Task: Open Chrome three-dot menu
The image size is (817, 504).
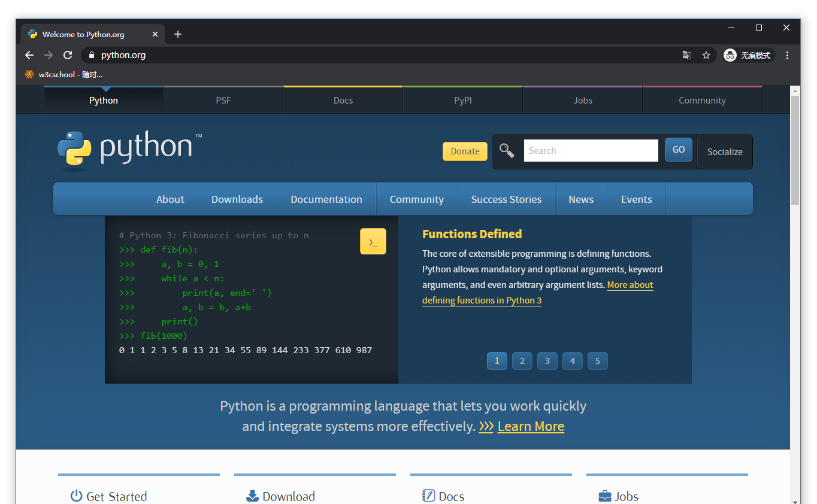Action: (x=787, y=55)
